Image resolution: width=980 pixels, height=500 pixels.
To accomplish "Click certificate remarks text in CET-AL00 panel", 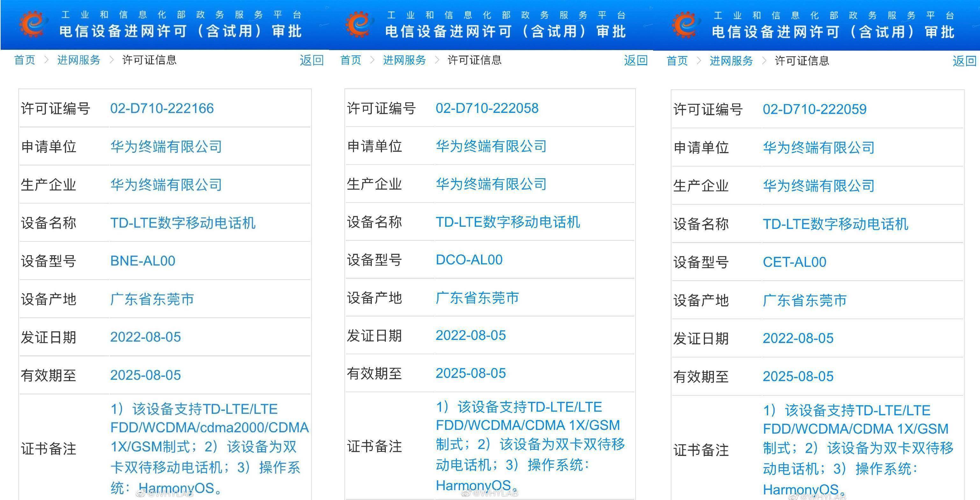I will [859, 450].
